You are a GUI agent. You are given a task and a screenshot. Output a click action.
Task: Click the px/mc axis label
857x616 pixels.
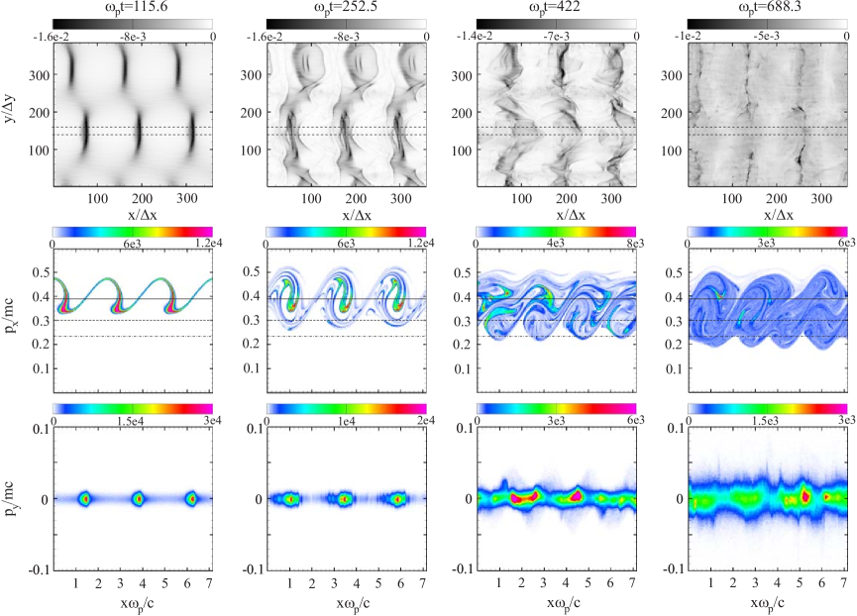(10, 317)
